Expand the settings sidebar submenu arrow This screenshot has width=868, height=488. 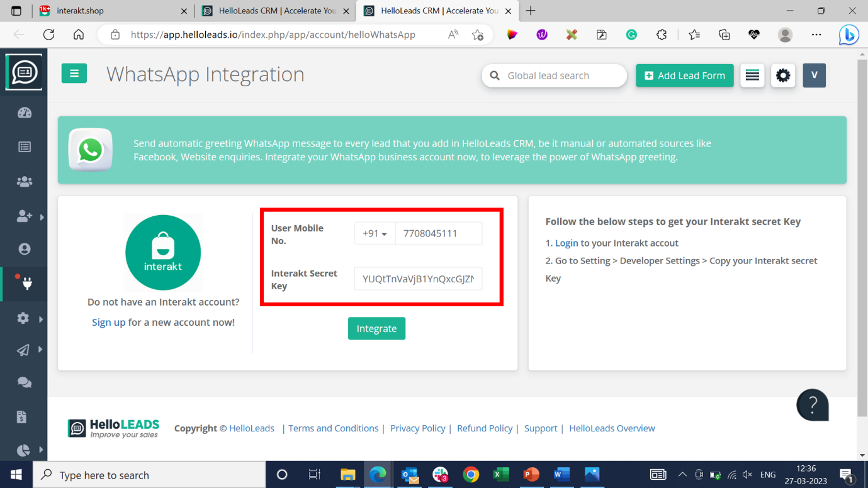click(x=41, y=319)
